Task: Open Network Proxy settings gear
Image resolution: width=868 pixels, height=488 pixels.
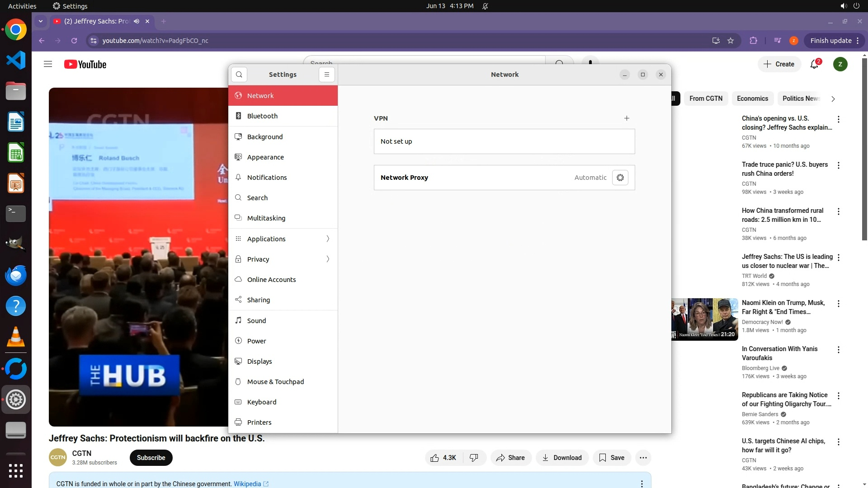Action: point(620,178)
